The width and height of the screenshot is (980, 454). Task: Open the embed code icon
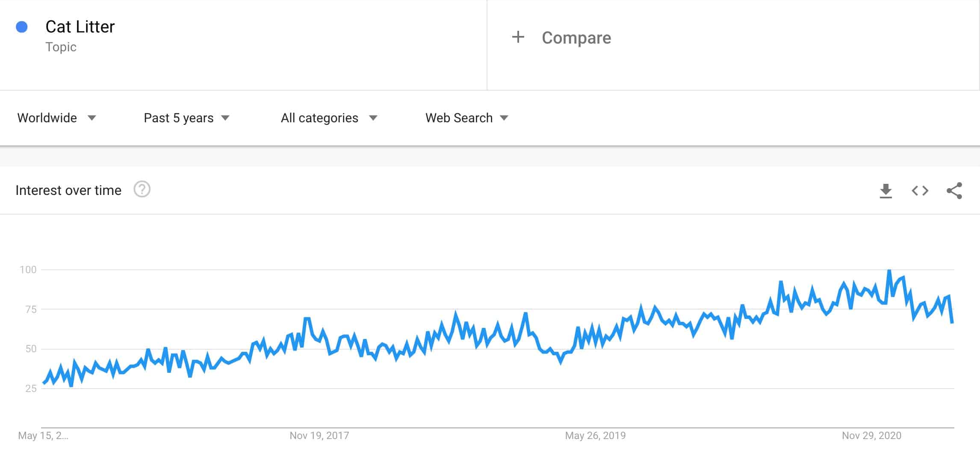click(920, 191)
